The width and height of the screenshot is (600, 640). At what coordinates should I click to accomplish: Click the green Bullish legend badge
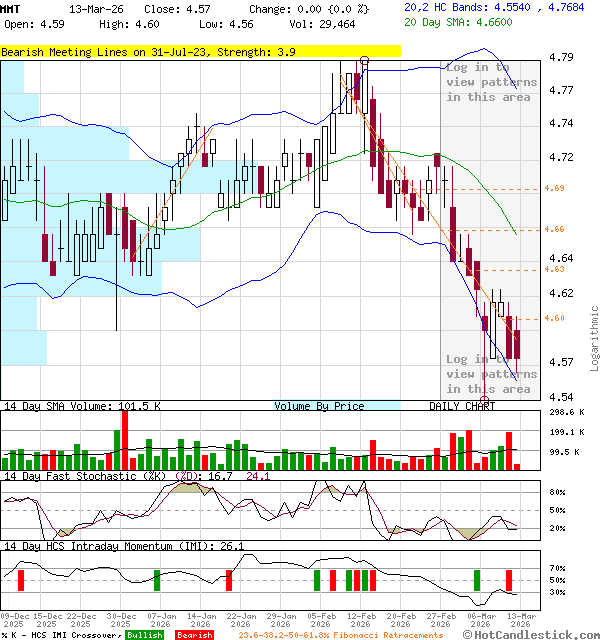[144, 635]
